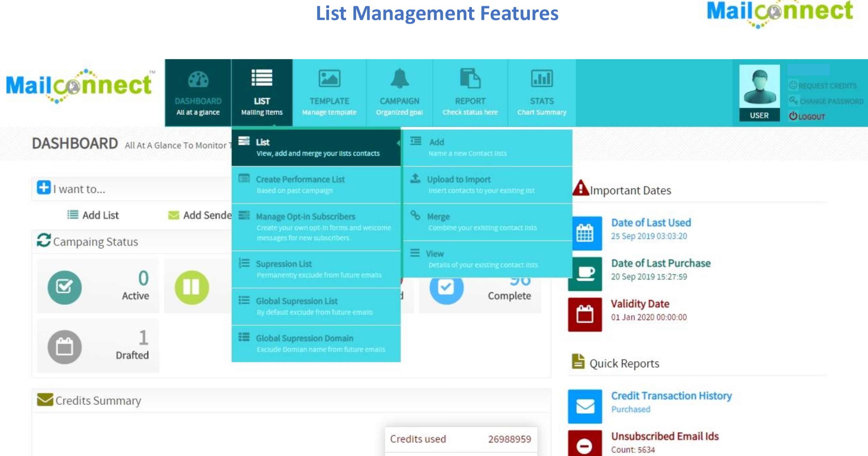The height and width of the screenshot is (456, 868).
Task: Open the Report documents icon
Action: (470, 78)
